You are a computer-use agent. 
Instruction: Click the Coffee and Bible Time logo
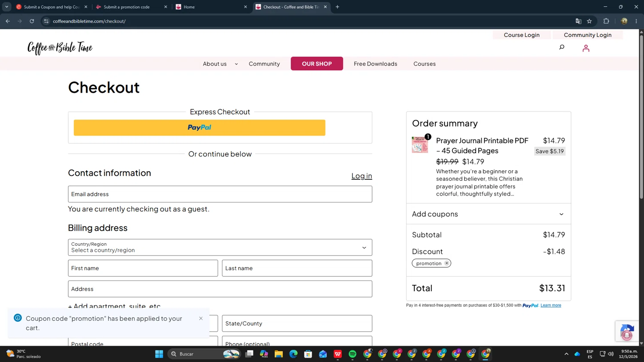(60, 48)
